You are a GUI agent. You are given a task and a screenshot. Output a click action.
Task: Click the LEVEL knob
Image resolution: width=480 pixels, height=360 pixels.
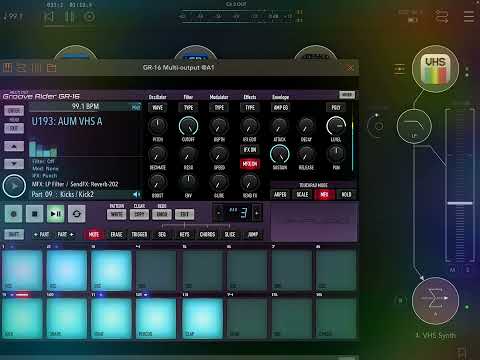pyautogui.click(x=336, y=126)
